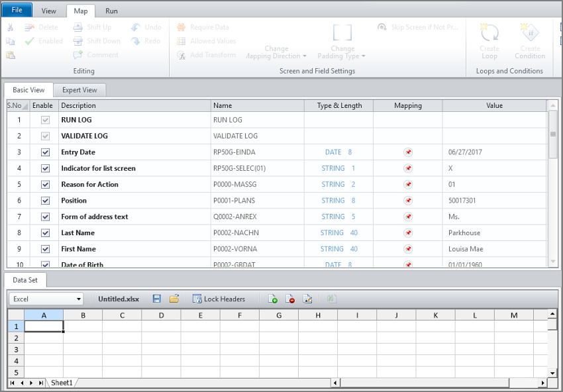Viewport: 563px width, 392px height.
Task: Go to the last sheet with navigation arrow
Action: point(41,383)
